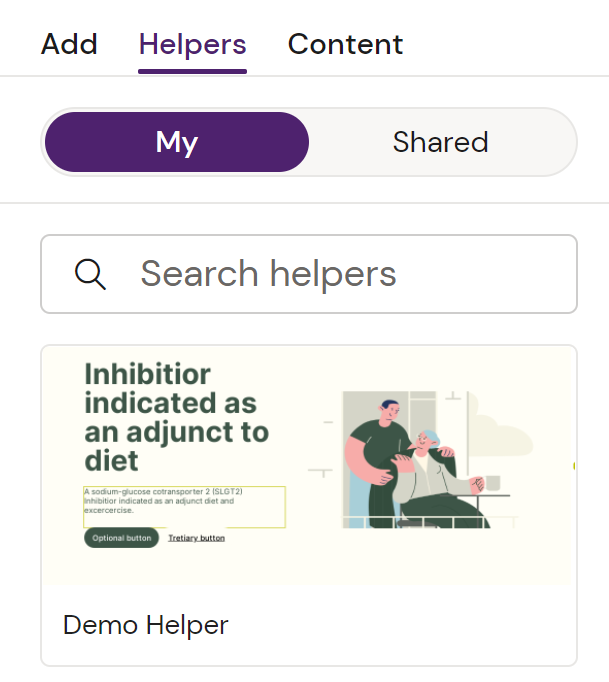Select the yellow-outlined description text box
The width and height of the screenshot is (609, 682).
184,506
